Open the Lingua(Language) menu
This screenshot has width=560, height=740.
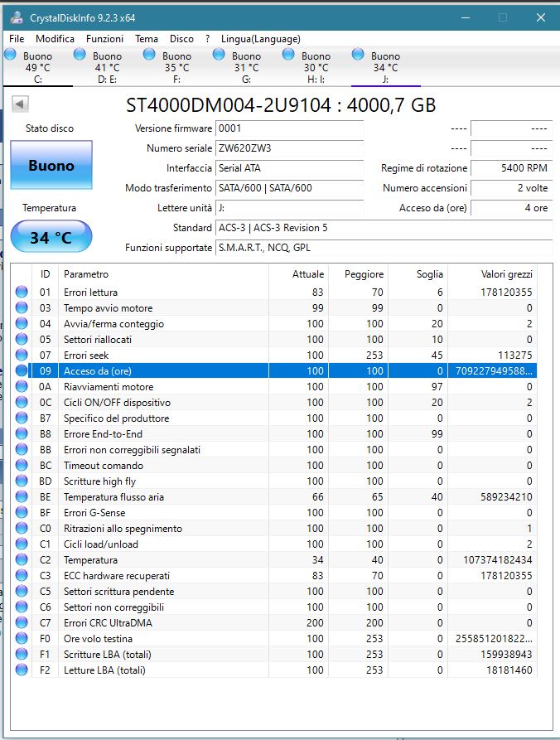click(x=260, y=39)
